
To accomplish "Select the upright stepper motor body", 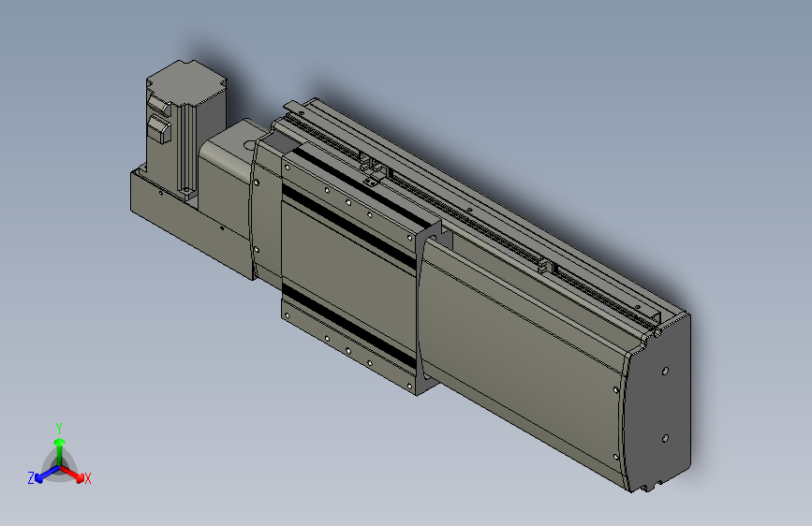I will tap(185, 129).
